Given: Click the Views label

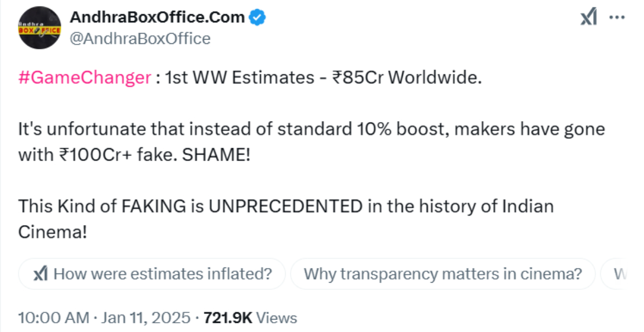Looking at the screenshot, I should tap(276, 318).
